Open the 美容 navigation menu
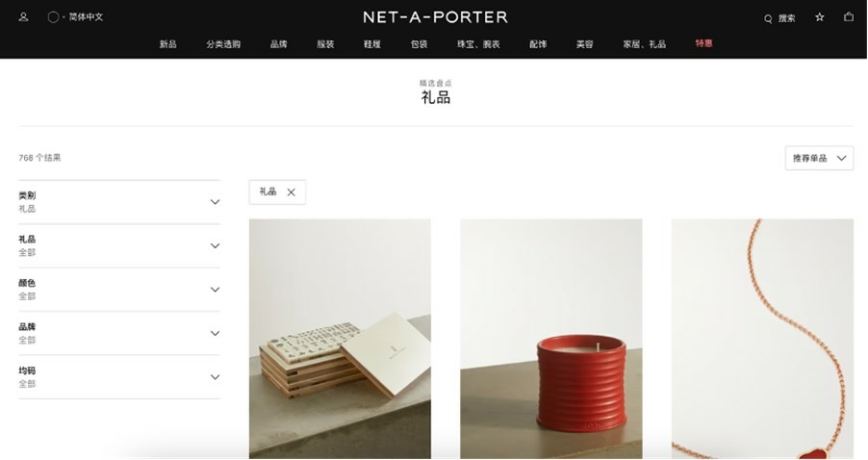The height and width of the screenshot is (460, 868). 584,44
